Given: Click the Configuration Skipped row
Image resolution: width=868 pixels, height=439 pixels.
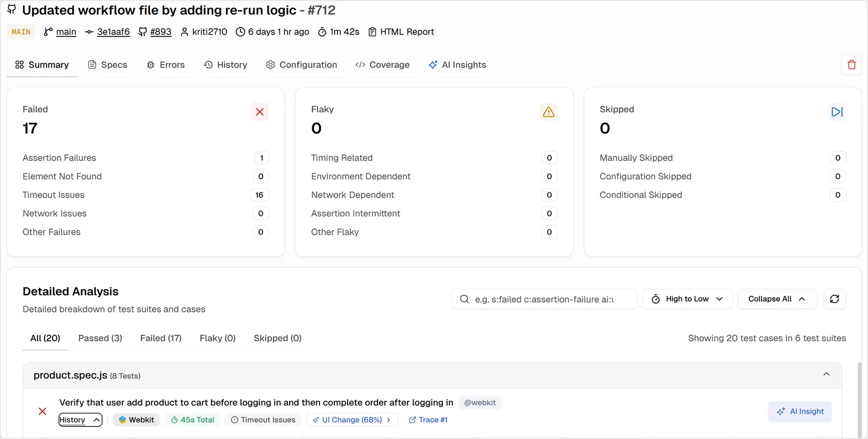Looking at the screenshot, I should click(x=723, y=176).
